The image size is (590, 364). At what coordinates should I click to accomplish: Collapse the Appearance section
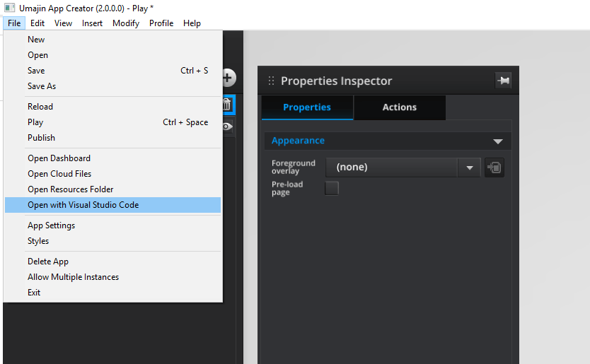497,141
